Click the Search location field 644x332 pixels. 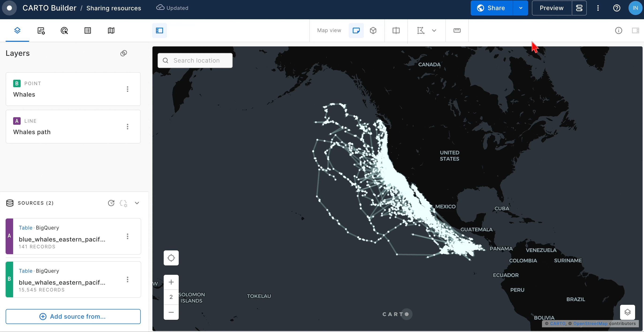pyautogui.click(x=197, y=60)
